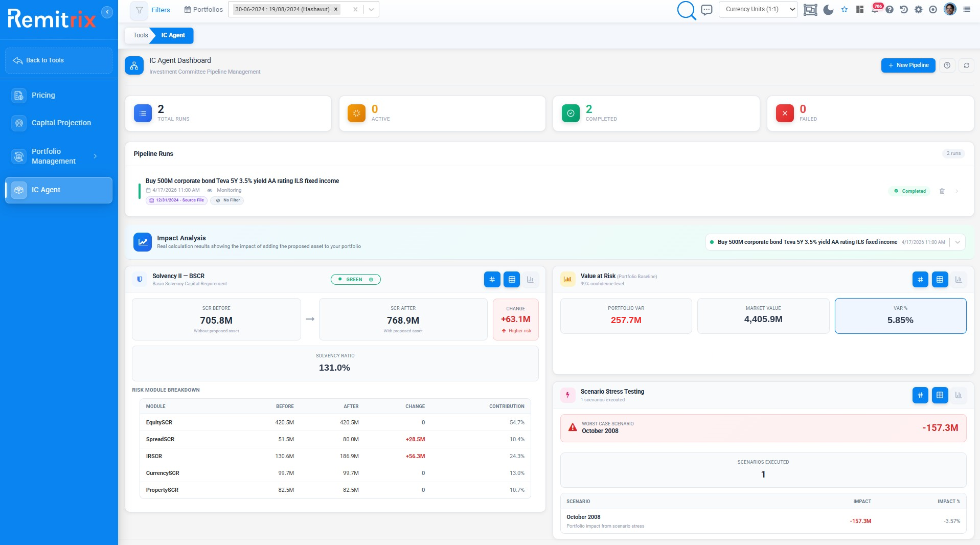Switch Solvency II panel to table view
Screen dimensions: 980x545
[x=512, y=280]
